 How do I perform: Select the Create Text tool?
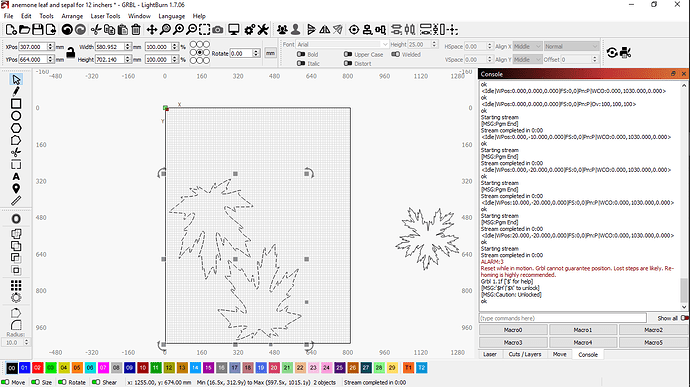(16, 177)
